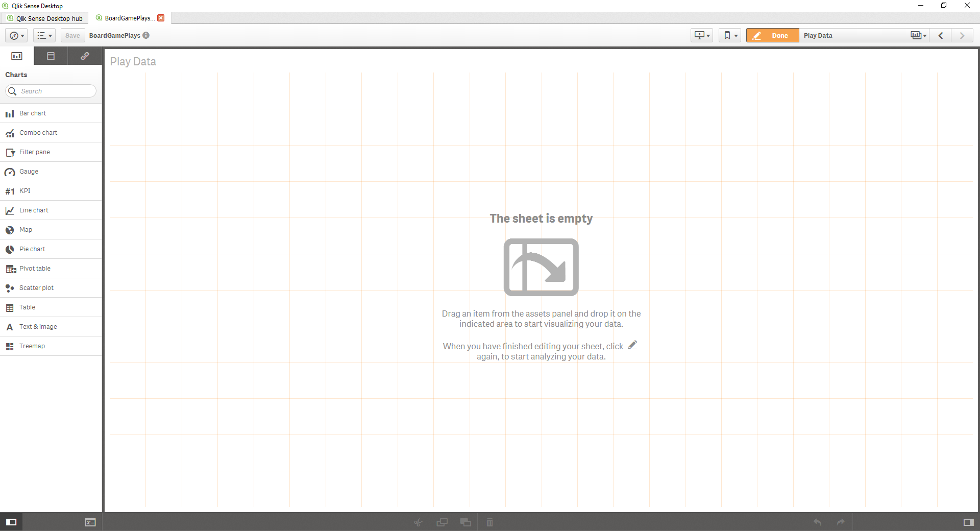Click Done to finish editing sheet
The width and height of the screenshot is (980, 531).
tap(772, 35)
